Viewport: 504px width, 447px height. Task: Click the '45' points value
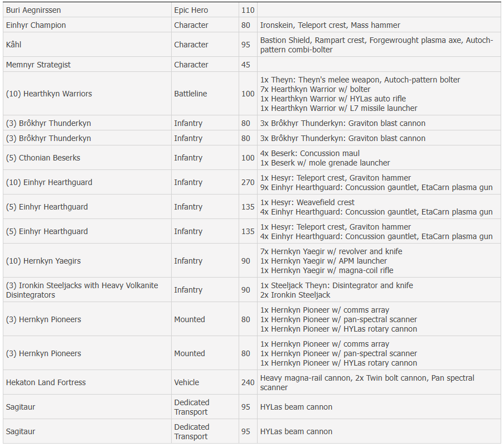point(245,65)
